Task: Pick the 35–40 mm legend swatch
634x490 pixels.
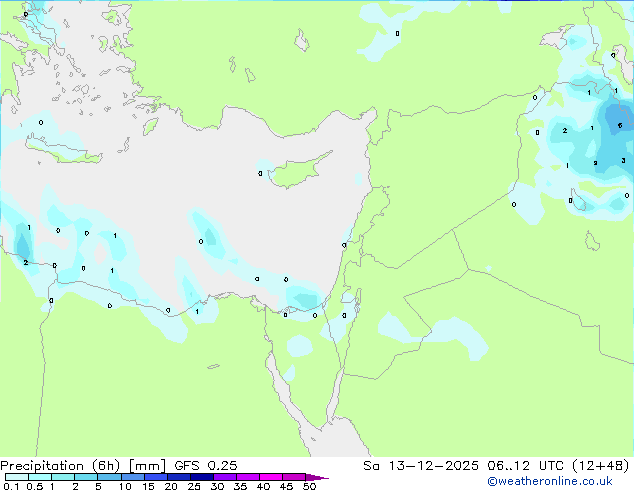Action: (248, 477)
